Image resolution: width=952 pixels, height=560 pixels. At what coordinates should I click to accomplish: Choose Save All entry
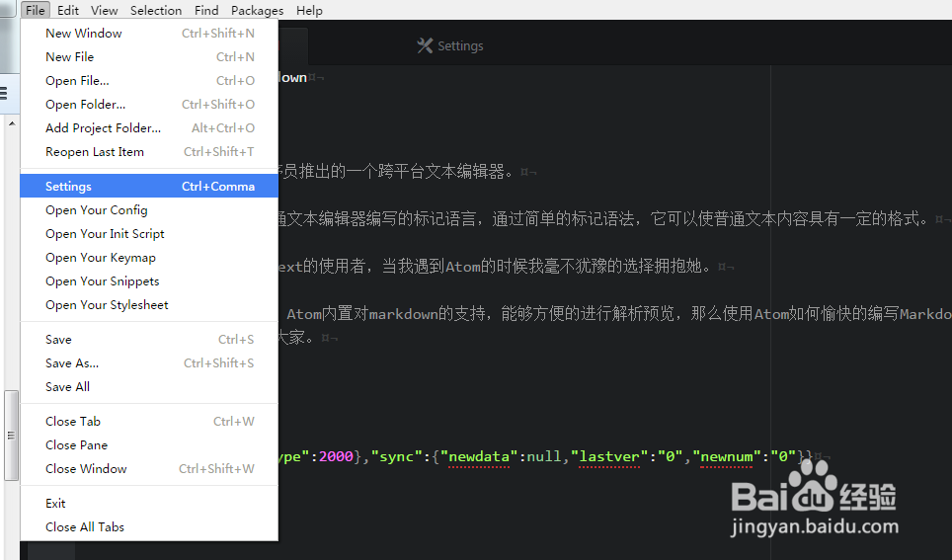click(x=149, y=387)
